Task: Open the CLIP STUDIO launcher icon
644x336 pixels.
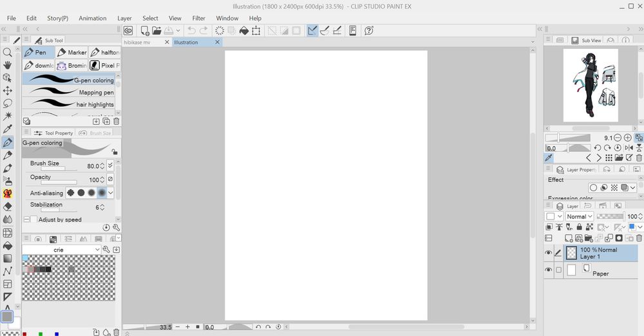Action: point(129,30)
